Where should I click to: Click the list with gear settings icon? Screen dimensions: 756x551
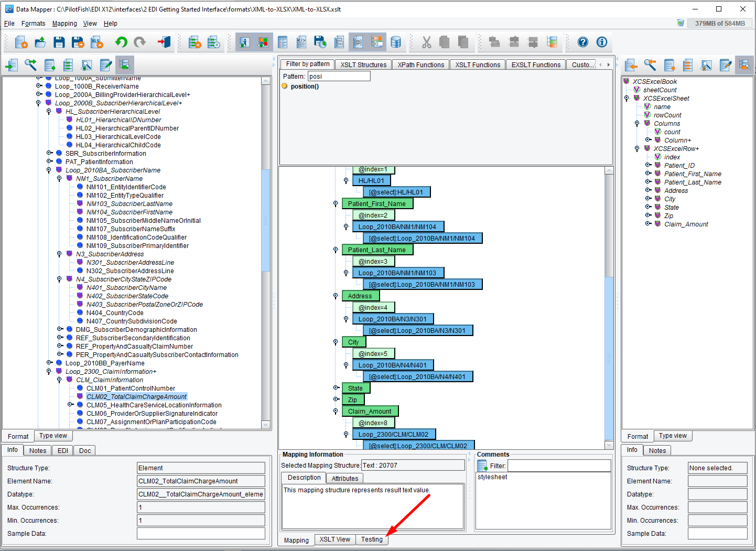point(213,42)
